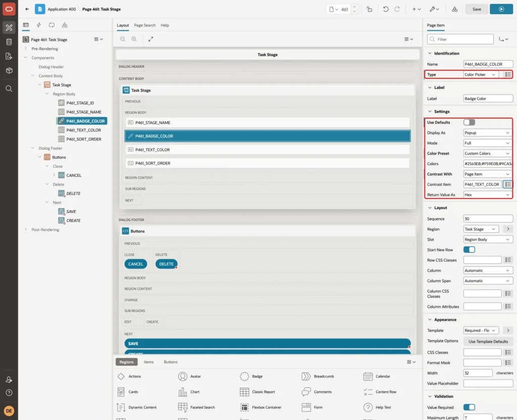Pick the Classic Report gallery item
The height and width of the screenshot is (420, 517).
tap(257, 392)
